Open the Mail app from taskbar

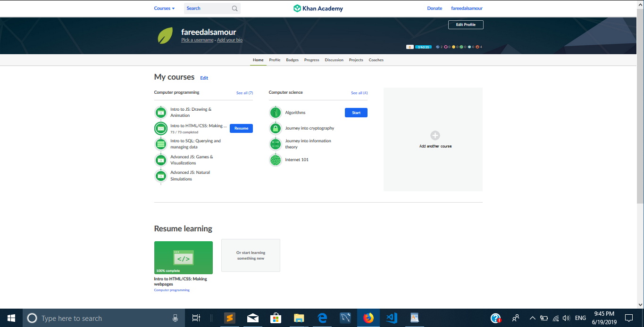pyautogui.click(x=252, y=318)
